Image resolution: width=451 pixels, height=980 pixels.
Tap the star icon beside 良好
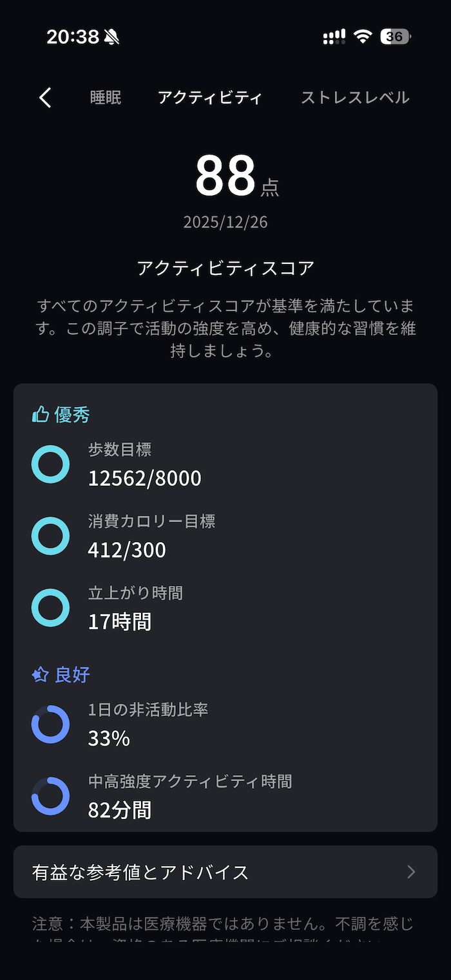(x=41, y=675)
